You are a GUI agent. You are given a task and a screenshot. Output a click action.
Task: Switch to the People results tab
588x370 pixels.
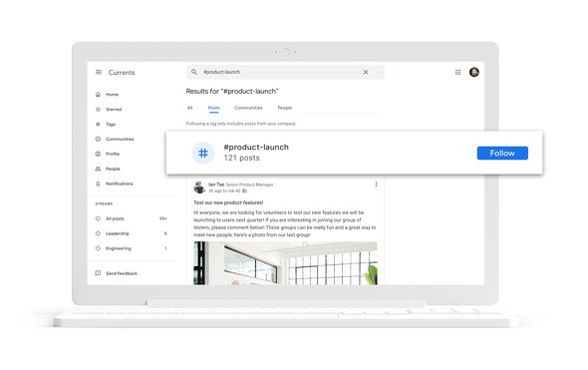(x=285, y=108)
